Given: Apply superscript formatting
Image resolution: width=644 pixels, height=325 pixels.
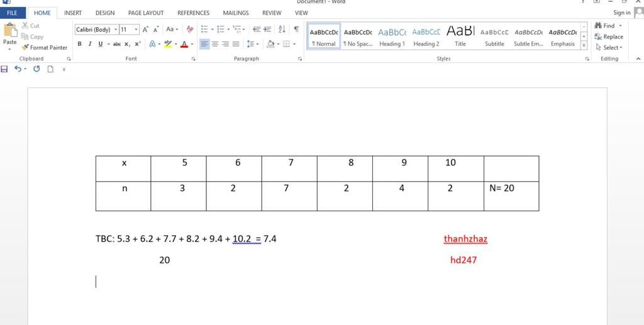Looking at the screenshot, I should coord(138,44).
